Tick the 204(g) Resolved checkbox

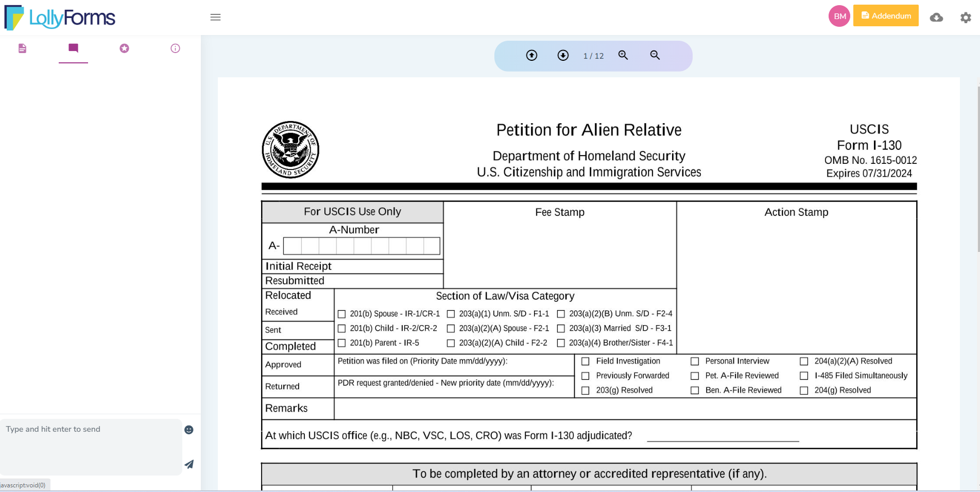(x=804, y=391)
